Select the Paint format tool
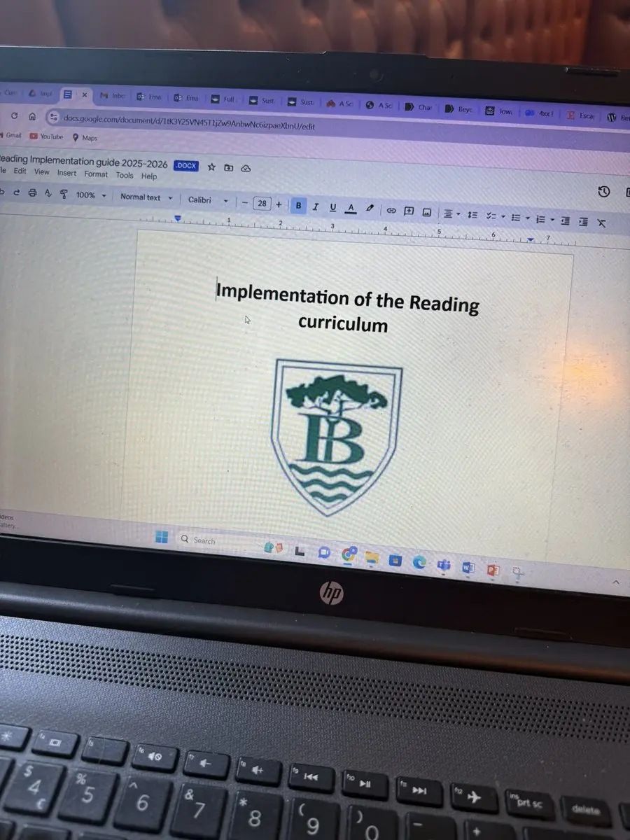 click(64, 195)
